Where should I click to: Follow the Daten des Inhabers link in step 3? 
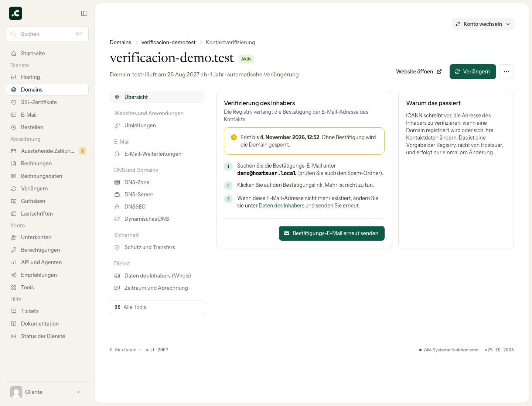pyautogui.click(x=282, y=206)
